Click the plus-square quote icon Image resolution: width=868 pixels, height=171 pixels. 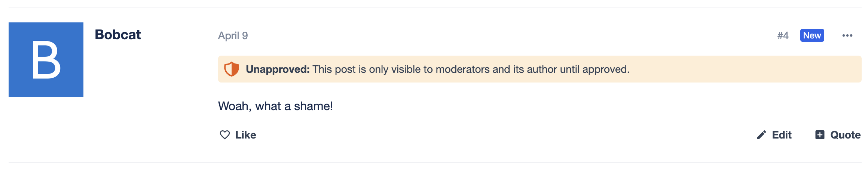tap(820, 135)
